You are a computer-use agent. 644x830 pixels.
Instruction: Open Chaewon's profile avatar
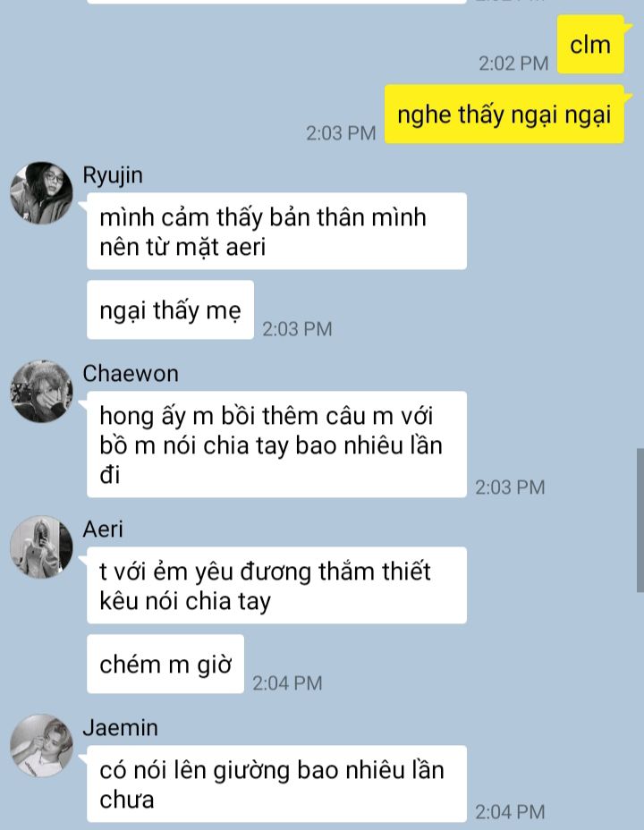pos(41,391)
